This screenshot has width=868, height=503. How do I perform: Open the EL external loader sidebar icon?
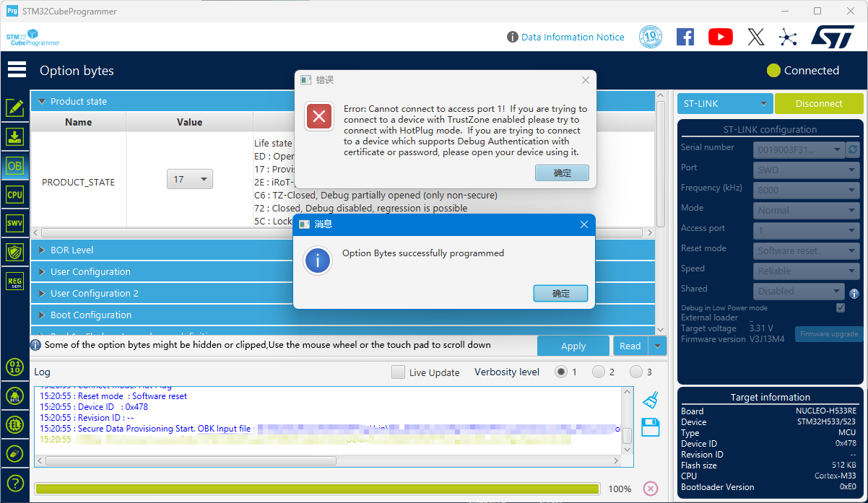(15, 424)
